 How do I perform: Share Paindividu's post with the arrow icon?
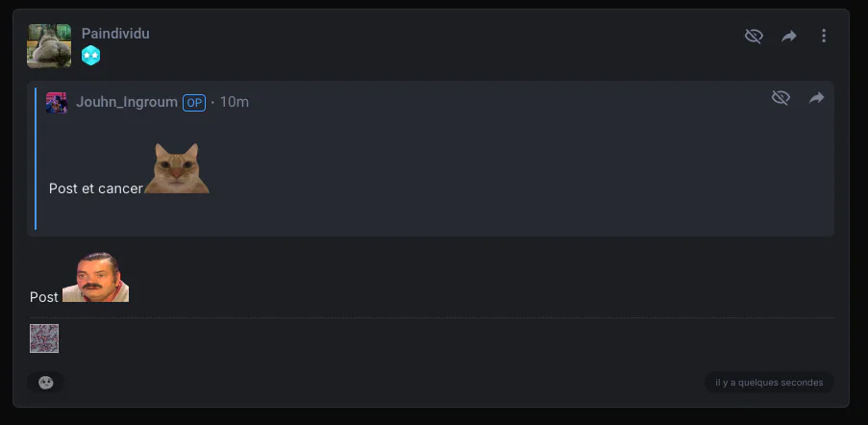point(789,36)
